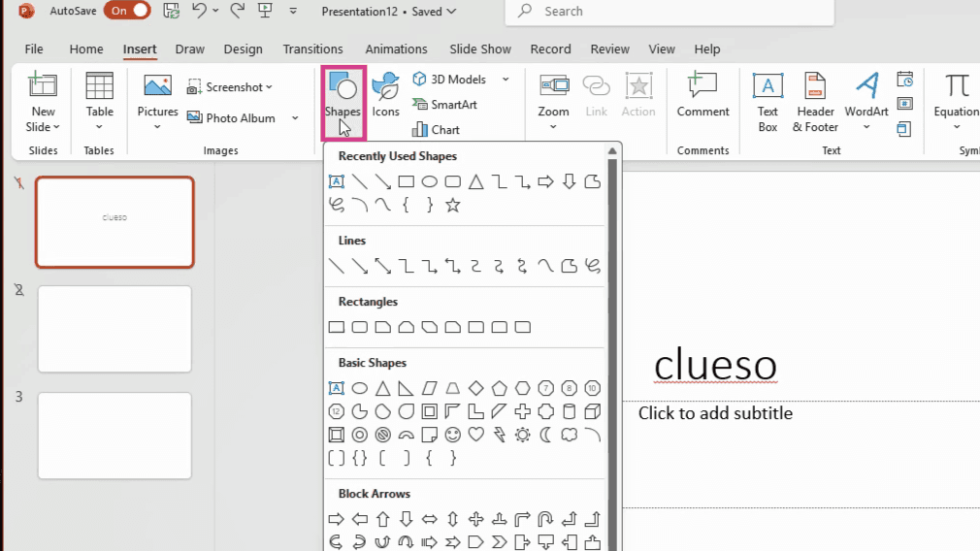Click the clueso title text on slide
Image resolution: width=980 pixels, height=551 pixels.
point(715,364)
